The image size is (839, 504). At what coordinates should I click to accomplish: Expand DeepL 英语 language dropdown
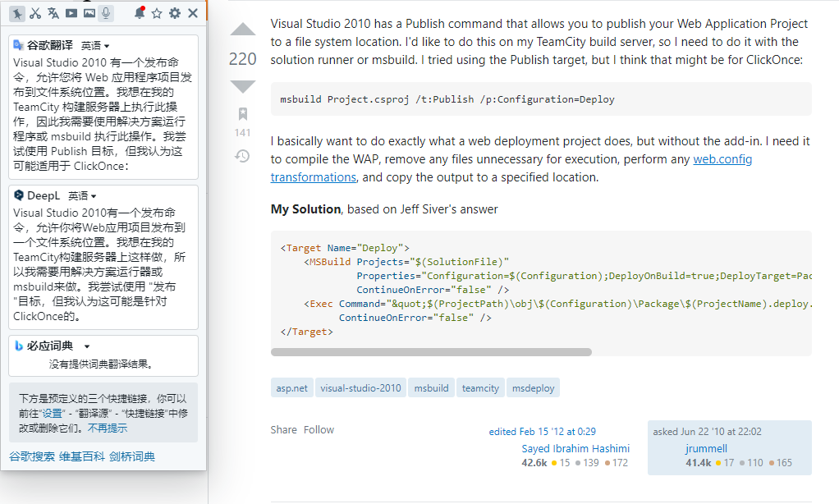point(82,196)
